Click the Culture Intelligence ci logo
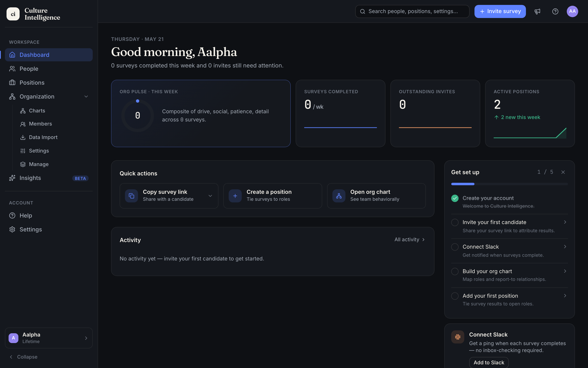 tap(13, 14)
